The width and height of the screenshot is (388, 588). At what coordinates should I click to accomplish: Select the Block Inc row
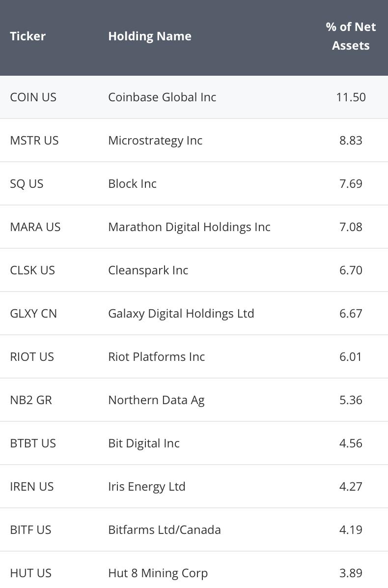[194, 184]
